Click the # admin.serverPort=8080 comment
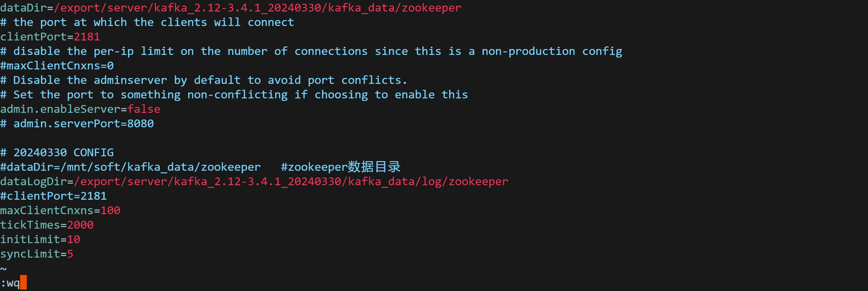The height and width of the screenshot is (291, 868). (77, 124)
